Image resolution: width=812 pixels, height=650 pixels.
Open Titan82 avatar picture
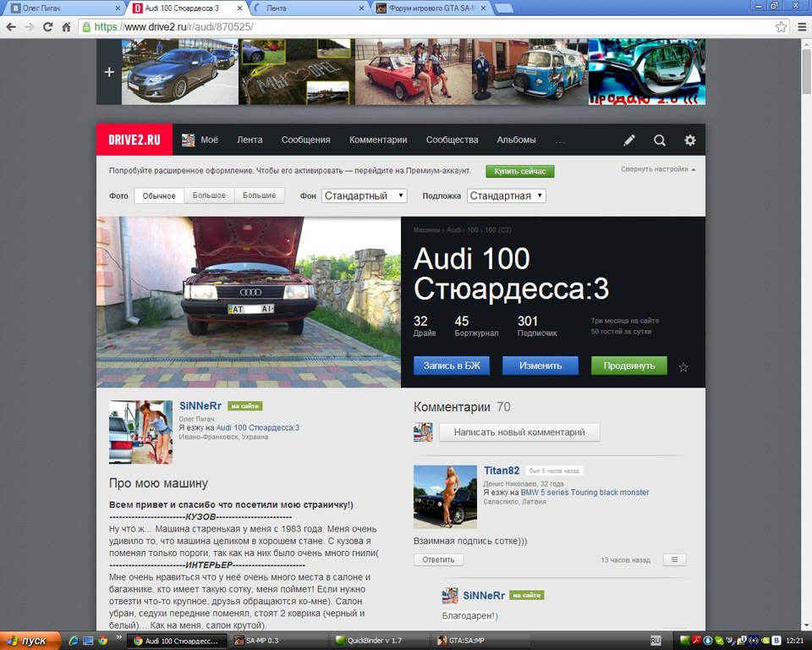(445, 497)
